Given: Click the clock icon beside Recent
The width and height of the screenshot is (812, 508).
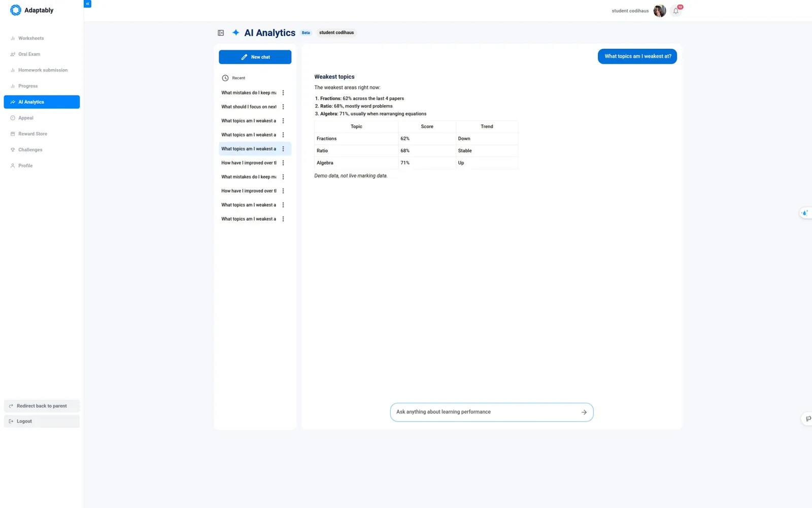Looking at the screenshot, I should point(225,78).
